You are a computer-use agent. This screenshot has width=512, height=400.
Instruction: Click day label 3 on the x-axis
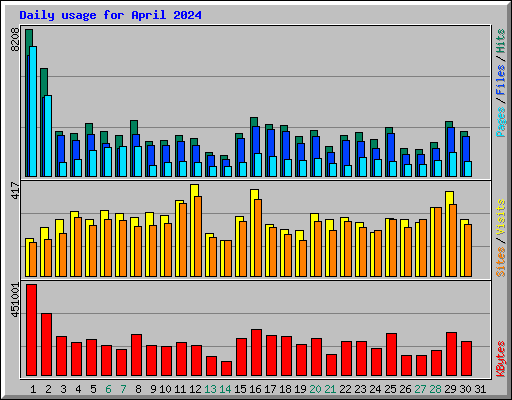point(63,389)
